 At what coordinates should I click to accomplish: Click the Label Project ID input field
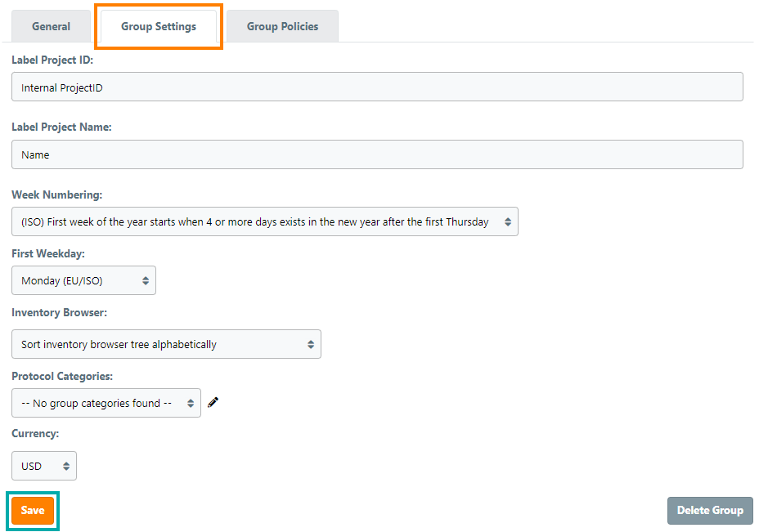click(377, 87)
